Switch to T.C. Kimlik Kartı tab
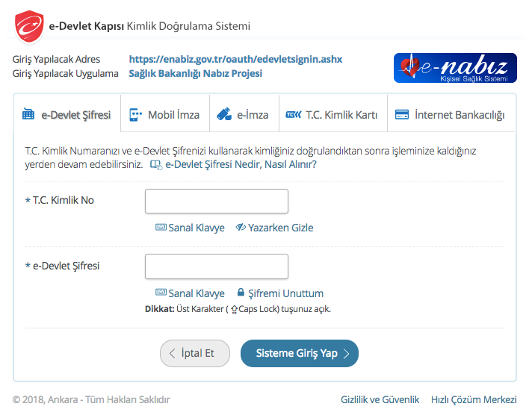The height and width of the screenshot is (415, 532). [x=332, y=115]
